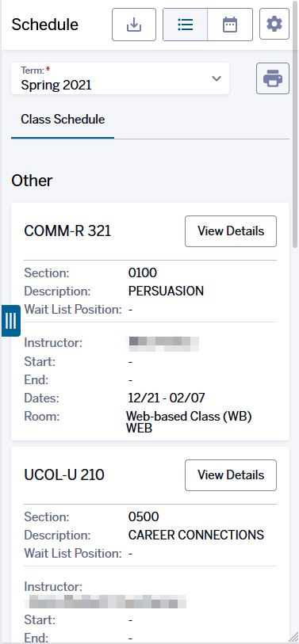The height and width of the screenshot is (644, 299).
Task: Click the resize grip in bottom corner
Action: pyautogui.click(x=294, y=638)
